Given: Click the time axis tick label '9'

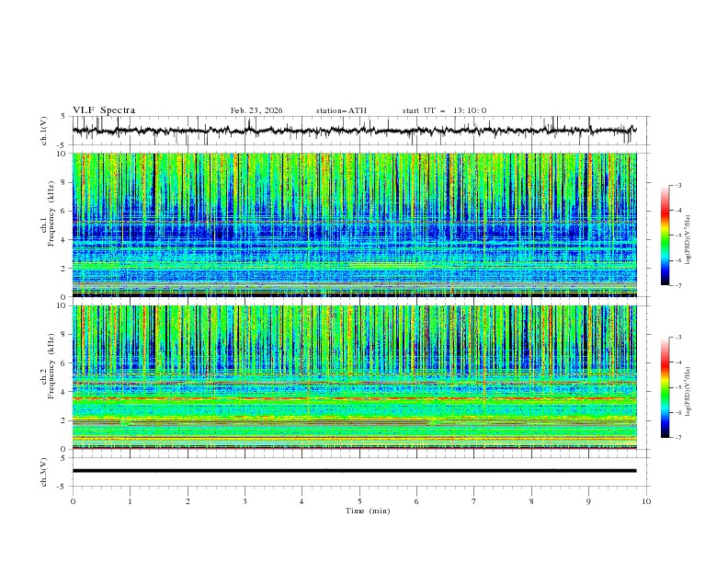Looking at the screenshot, I should tap(588, 501).
